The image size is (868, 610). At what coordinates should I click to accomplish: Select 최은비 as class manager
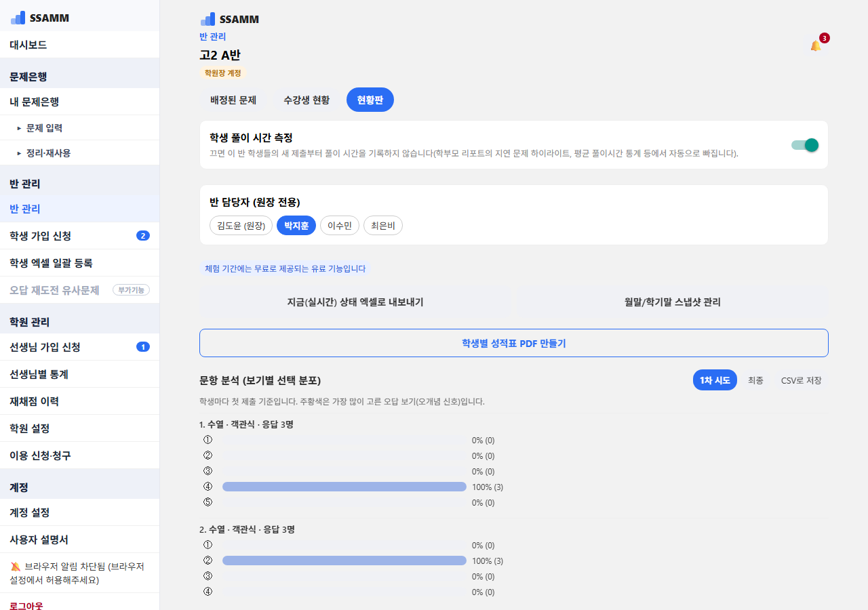383,226
